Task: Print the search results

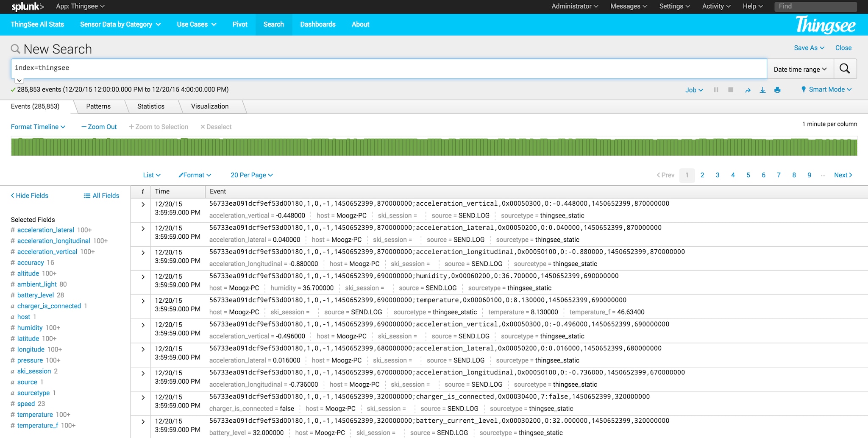Action: [x=777, y=90]
